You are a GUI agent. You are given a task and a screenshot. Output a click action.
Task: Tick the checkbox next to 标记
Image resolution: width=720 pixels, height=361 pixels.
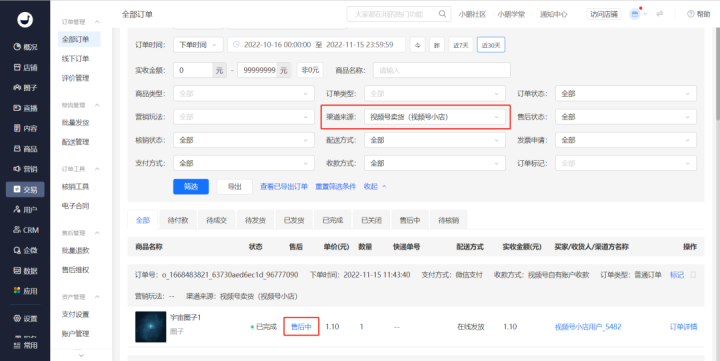click(693, 275)
